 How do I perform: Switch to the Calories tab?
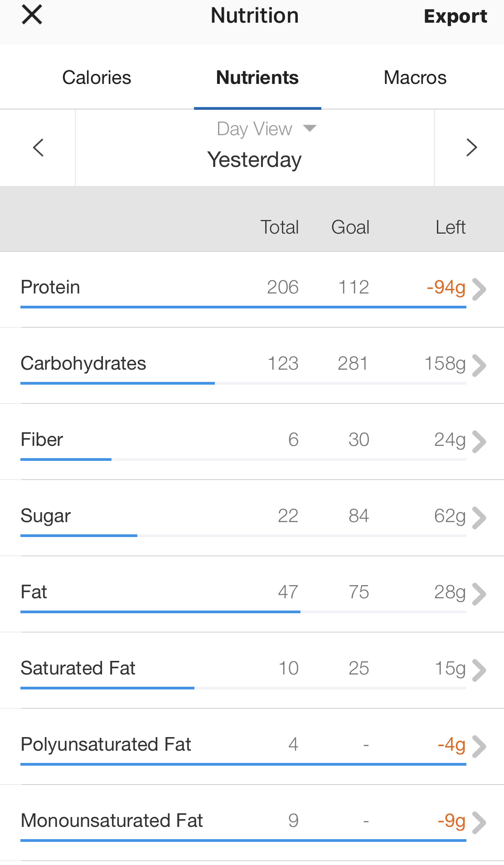tap(97, 78)
